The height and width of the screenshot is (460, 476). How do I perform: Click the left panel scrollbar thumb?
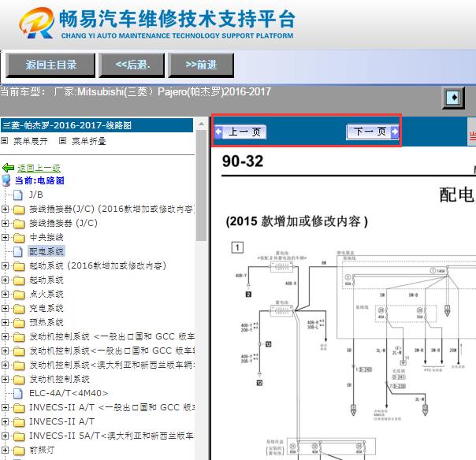(x=201, y=185)
